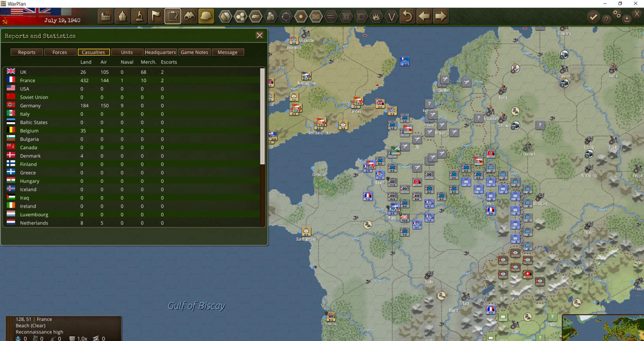The width and height of the screenshot is (644, 341).
Task: Click the Air column header
Action: (103, 62)
